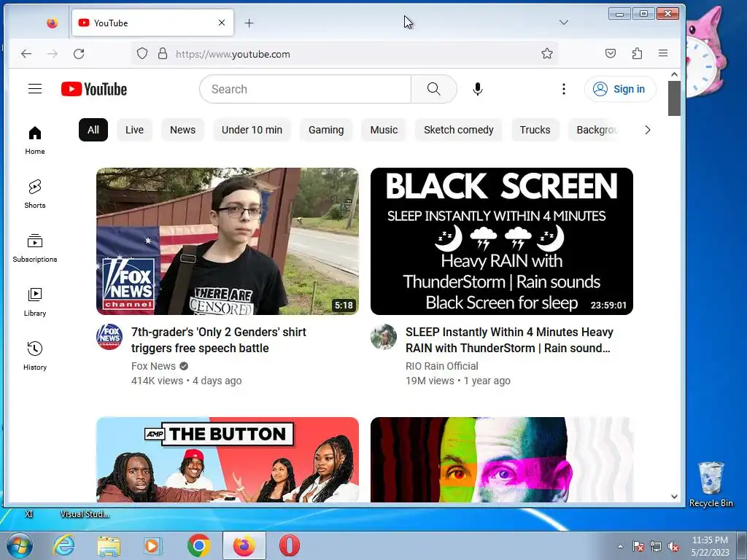Go to Home in sidebar
This screenshot has width=747, height=560.
pos(35,141)
